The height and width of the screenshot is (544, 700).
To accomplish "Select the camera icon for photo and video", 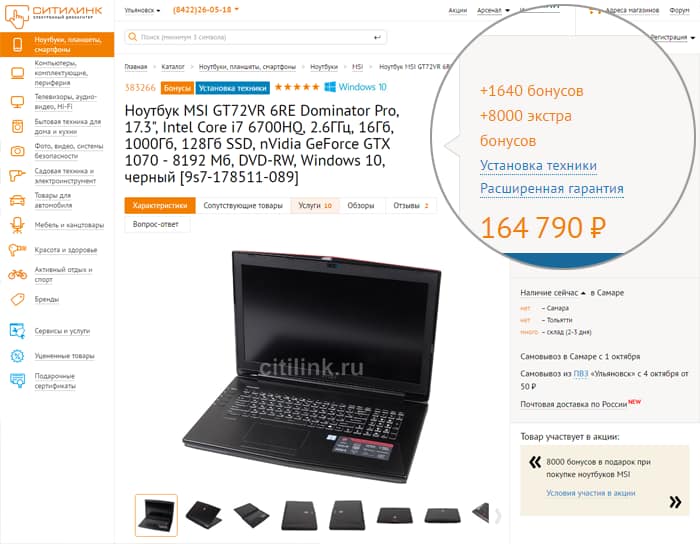I will point(17,151).
